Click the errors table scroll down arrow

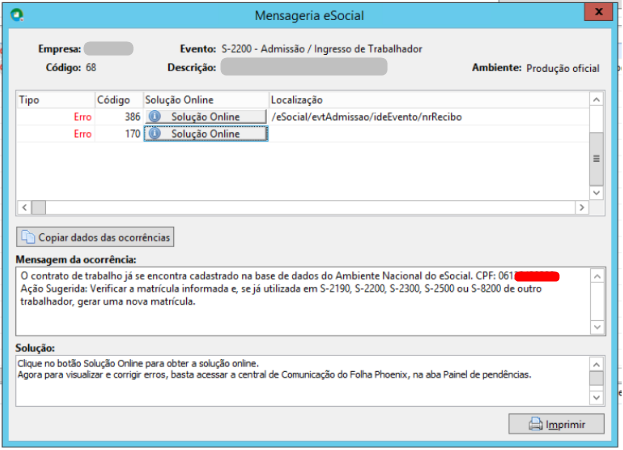click(x=596, y=193)
